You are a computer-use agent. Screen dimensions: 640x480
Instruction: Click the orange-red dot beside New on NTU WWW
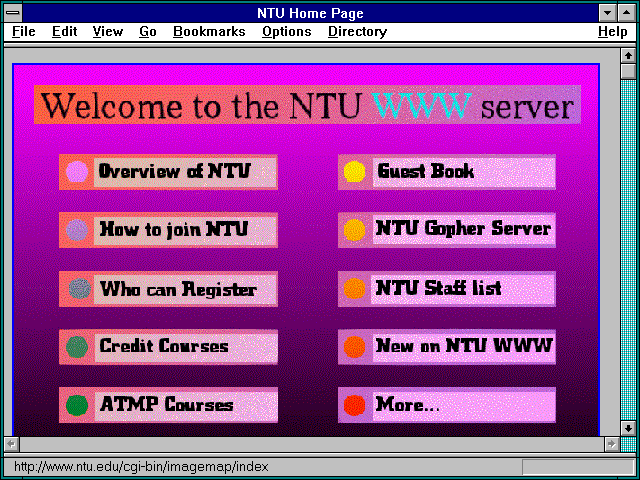click(x=354, y=347)
